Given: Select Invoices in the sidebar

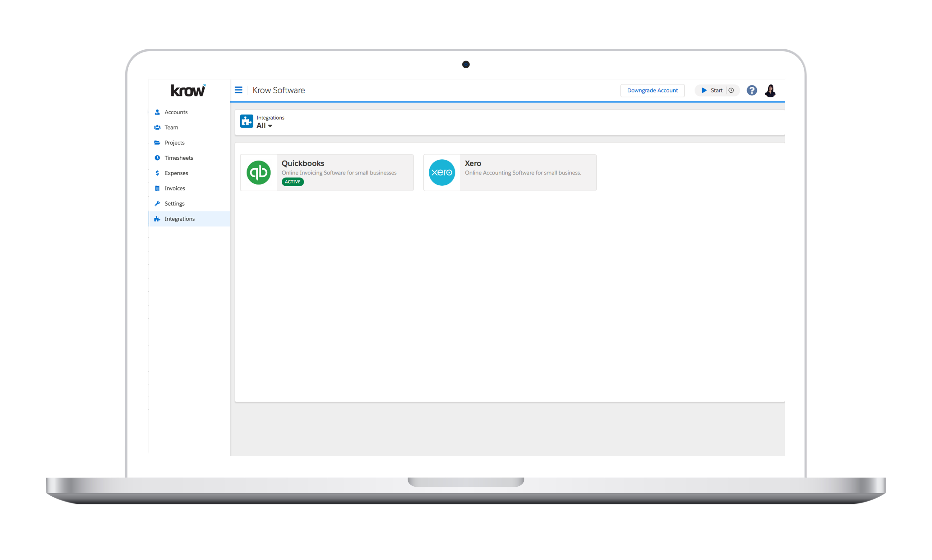Looking at the screenshot, I should [174, 188].
